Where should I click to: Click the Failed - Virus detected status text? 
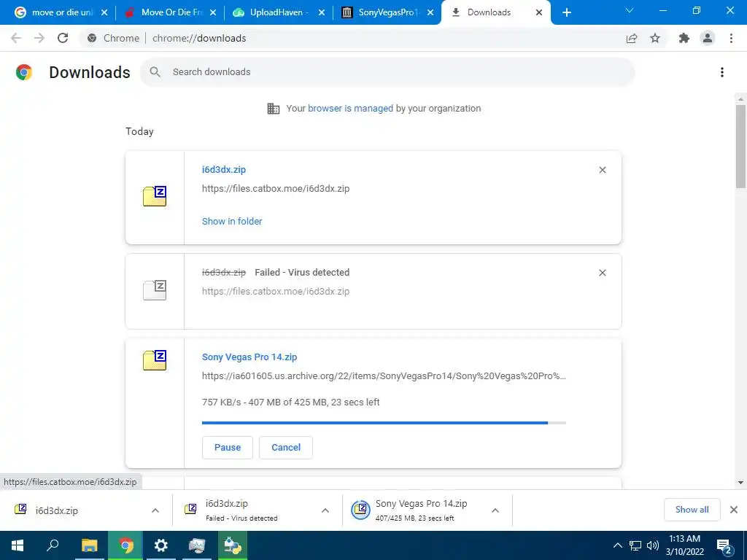pyautogui.click(x=302, y=273)
